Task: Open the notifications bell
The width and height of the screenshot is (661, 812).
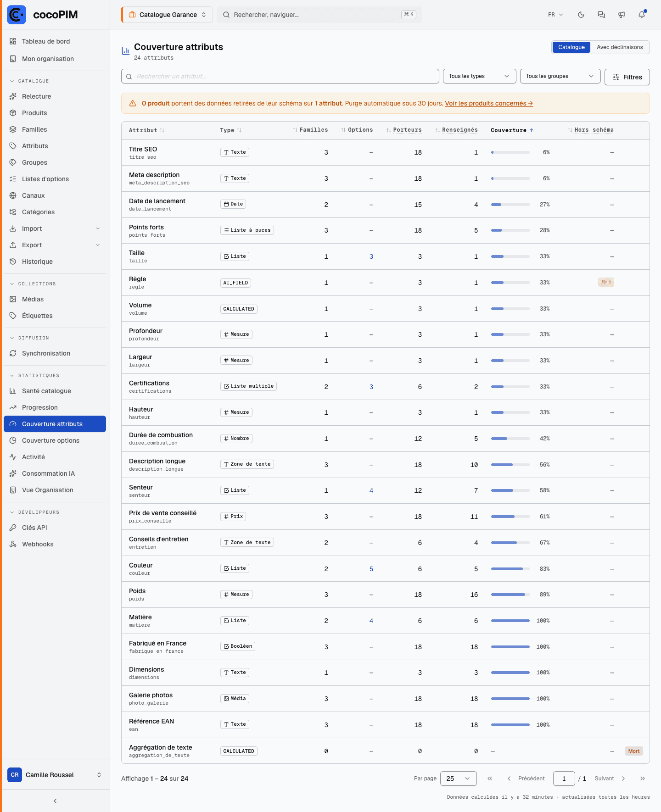Action: tap(642, 15)
